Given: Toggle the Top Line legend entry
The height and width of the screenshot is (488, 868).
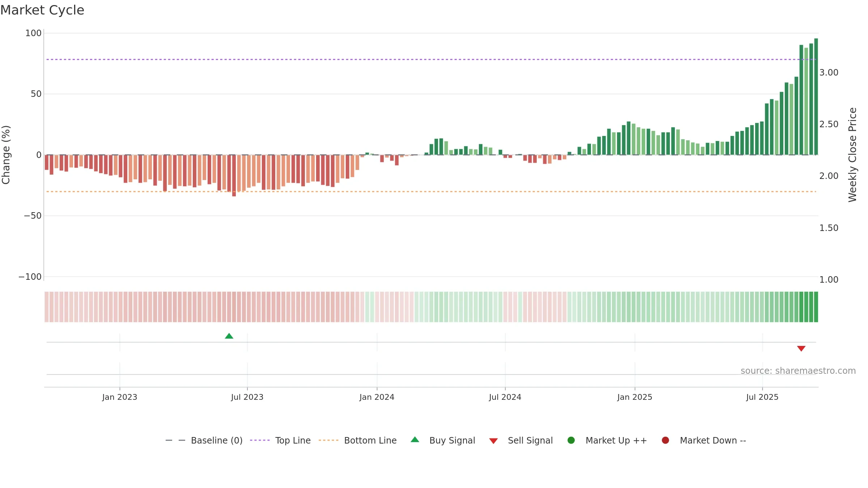Looking at the screenshot, I should (x=280, y=440).
